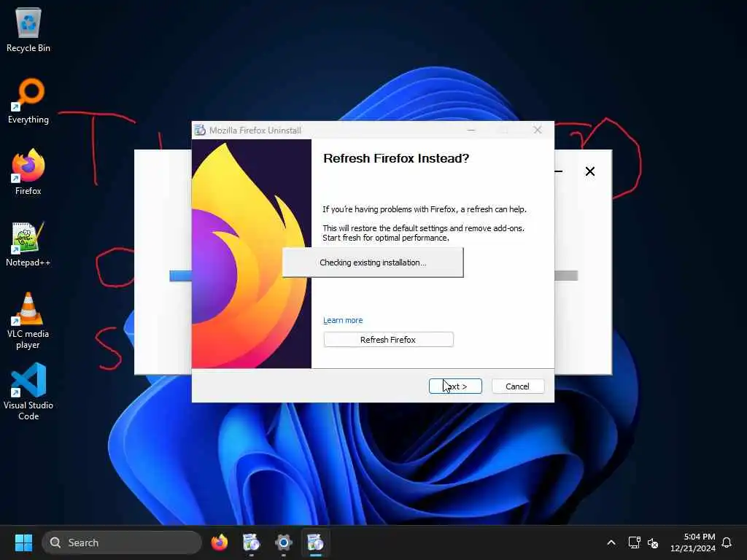Open the Learn more link
747x560 pixels.
pos(343,321)
